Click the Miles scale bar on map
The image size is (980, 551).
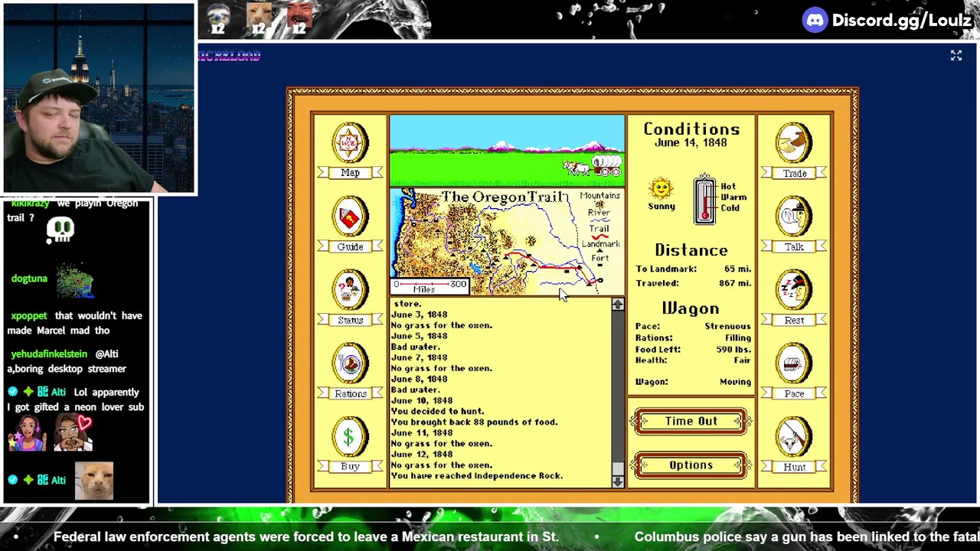(430, 287)
